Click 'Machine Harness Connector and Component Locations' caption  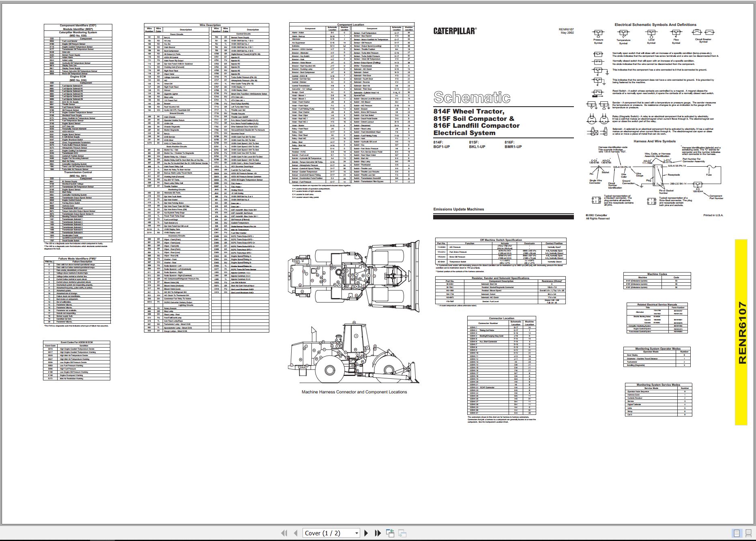(354, 392)
